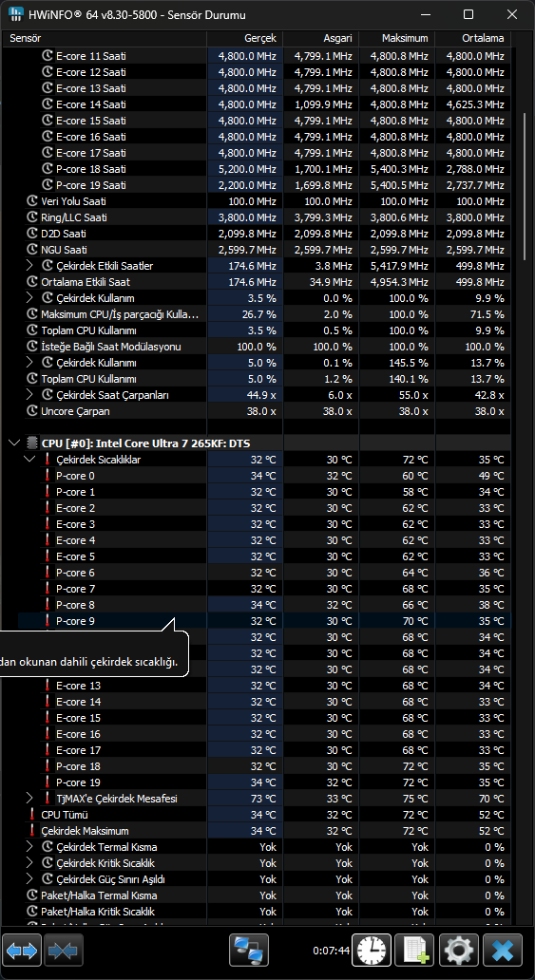535x980 pixels.
Task: Click the clock icon beside P-core 18 Saati
Action: pos(48,169)
